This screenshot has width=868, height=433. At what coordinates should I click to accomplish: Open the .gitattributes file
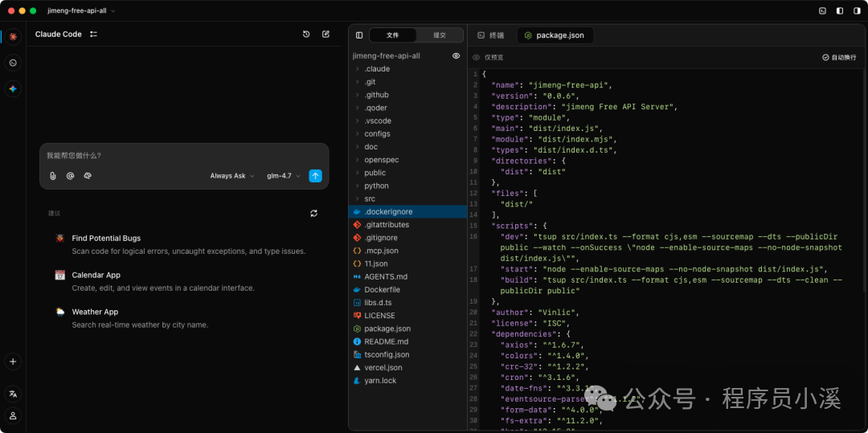(407, 224)
